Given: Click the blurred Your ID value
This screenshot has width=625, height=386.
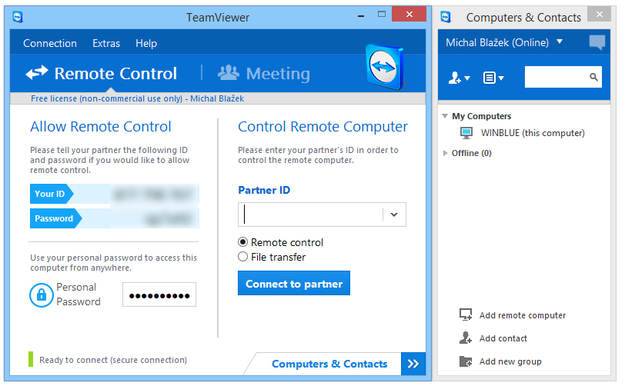Looking at the screenshot, I should click(x=155, y=194).
